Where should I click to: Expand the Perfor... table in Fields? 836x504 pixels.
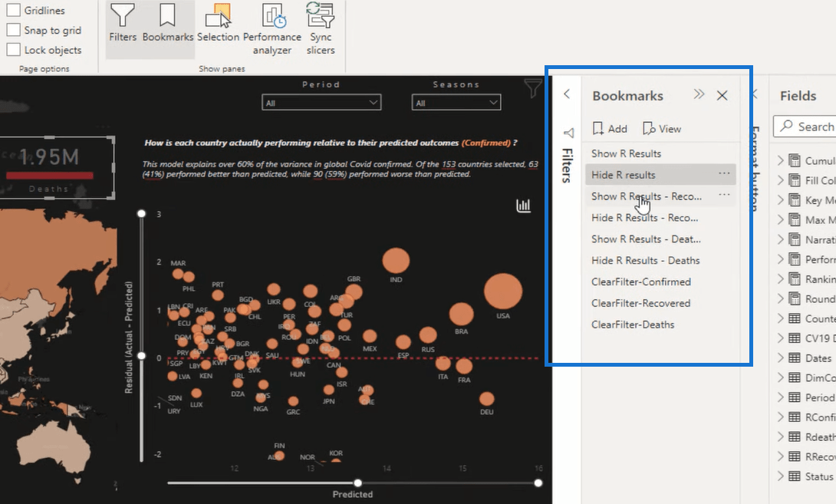coord(781,259)
